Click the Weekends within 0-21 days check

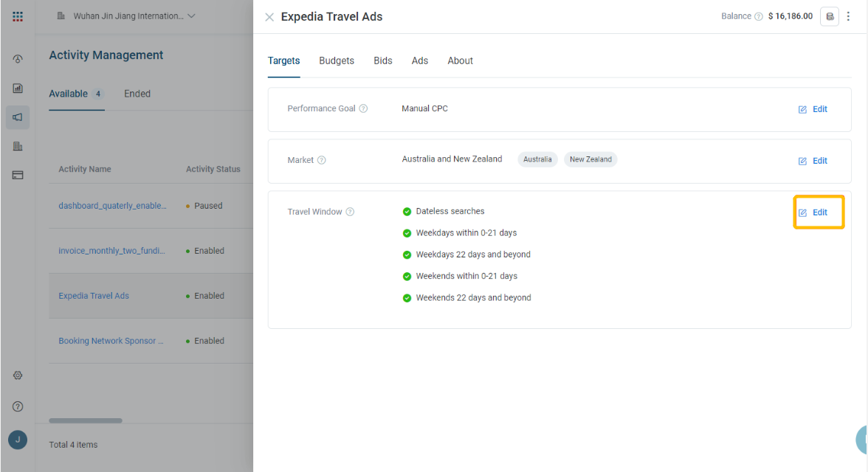pyautogui.click(x=407, y=276)
